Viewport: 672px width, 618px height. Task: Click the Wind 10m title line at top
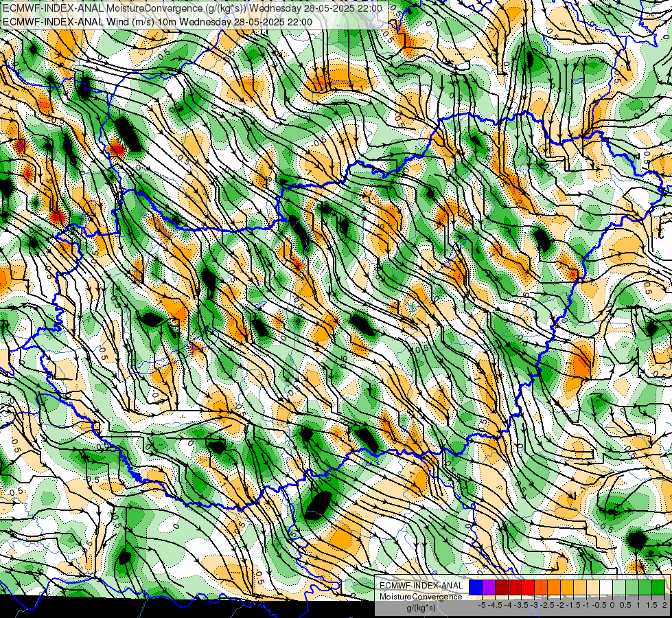click(x=157, y=22)
